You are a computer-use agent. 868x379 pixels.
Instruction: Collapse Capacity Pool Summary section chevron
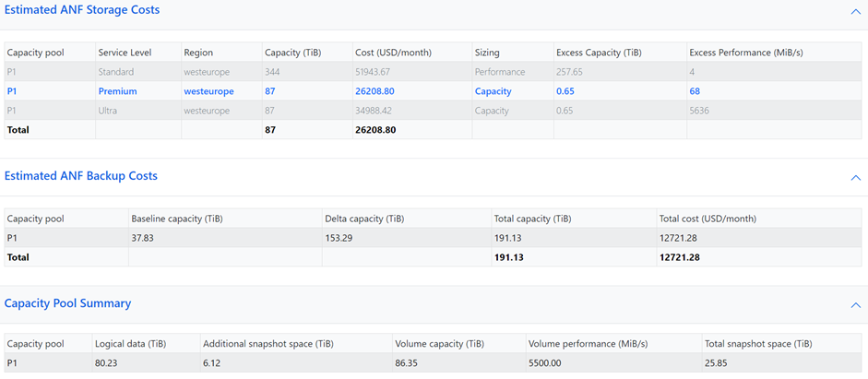pyautogui.click(x=855, y=305)
